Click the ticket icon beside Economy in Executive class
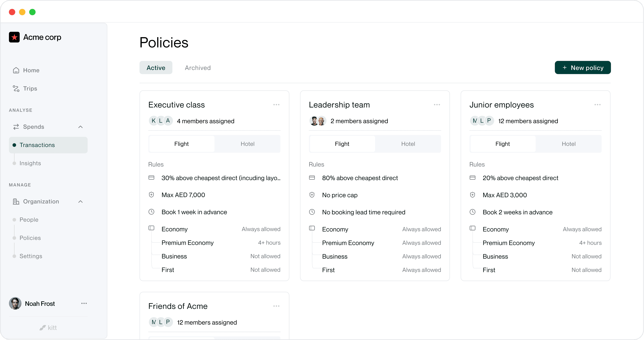 pos(152,228)
